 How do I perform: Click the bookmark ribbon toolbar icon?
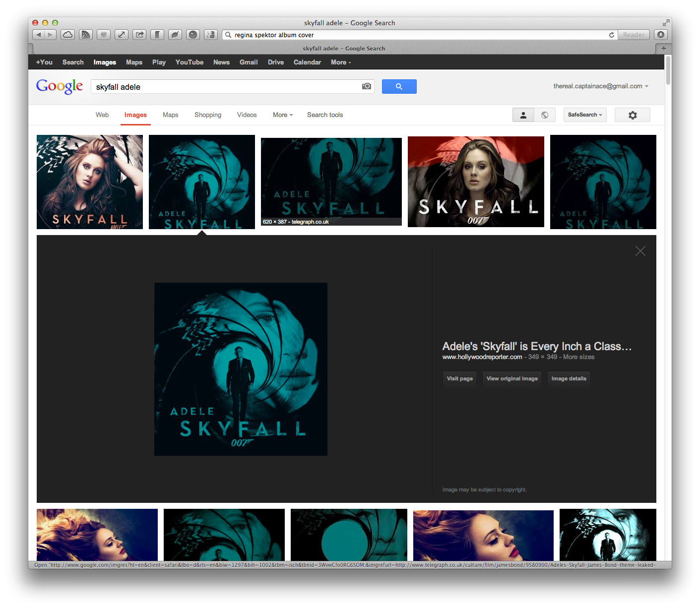[x=157, y=35]
